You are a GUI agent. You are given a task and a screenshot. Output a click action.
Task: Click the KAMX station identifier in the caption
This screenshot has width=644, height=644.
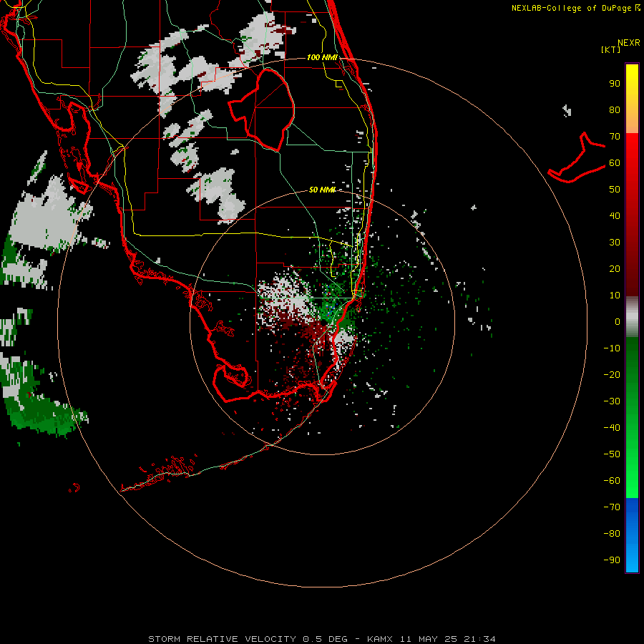pos(380,639)
